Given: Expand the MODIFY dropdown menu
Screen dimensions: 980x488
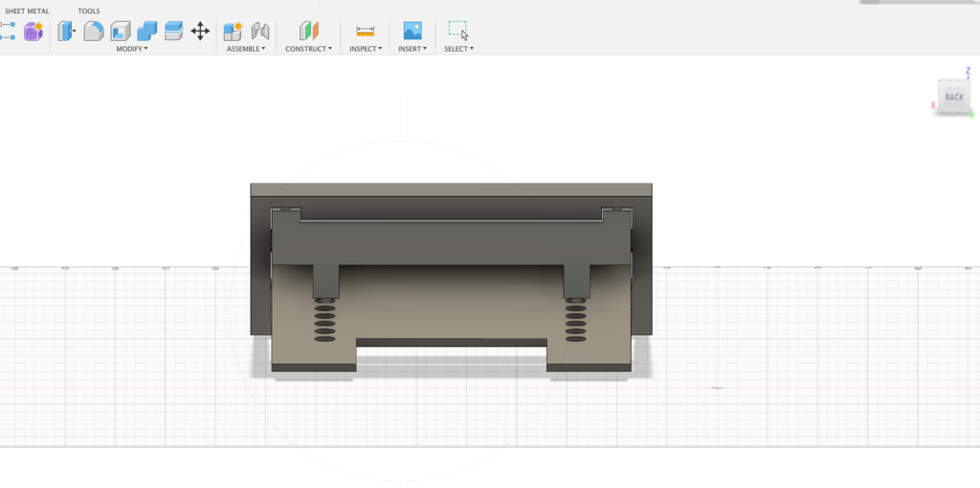Looking at the screenshot, I should point(132,49).
